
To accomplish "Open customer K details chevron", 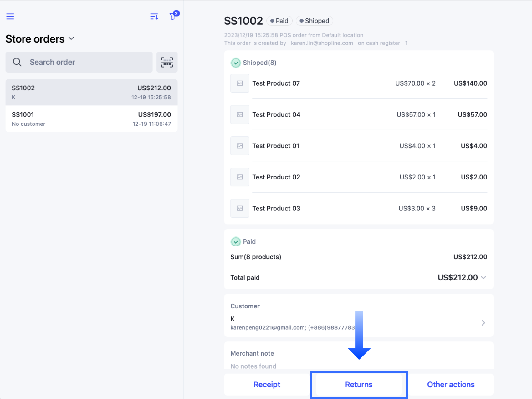I will click(483, 323).
